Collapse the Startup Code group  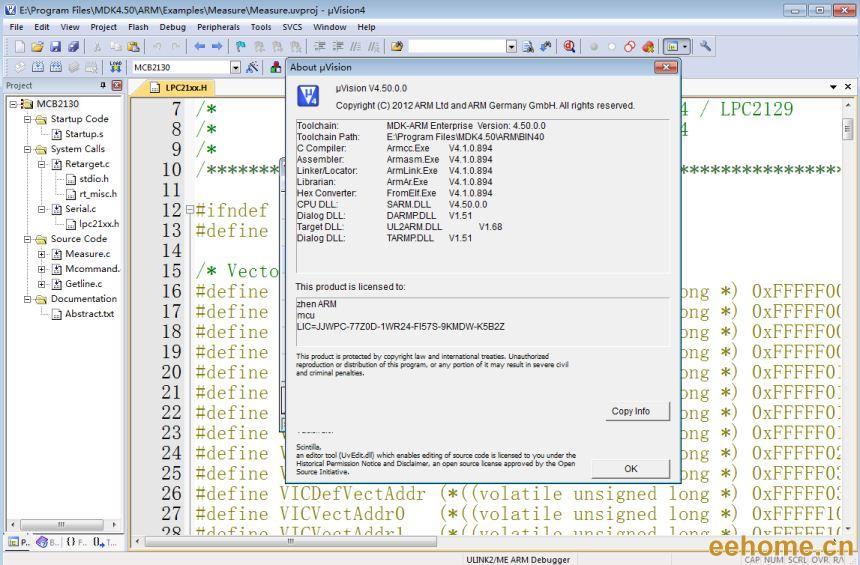27,119
